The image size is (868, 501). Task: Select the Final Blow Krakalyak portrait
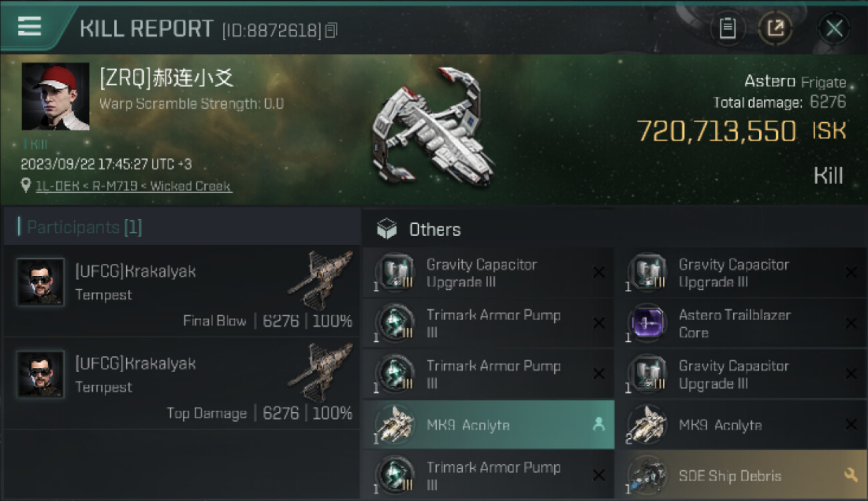coord(40,283)
